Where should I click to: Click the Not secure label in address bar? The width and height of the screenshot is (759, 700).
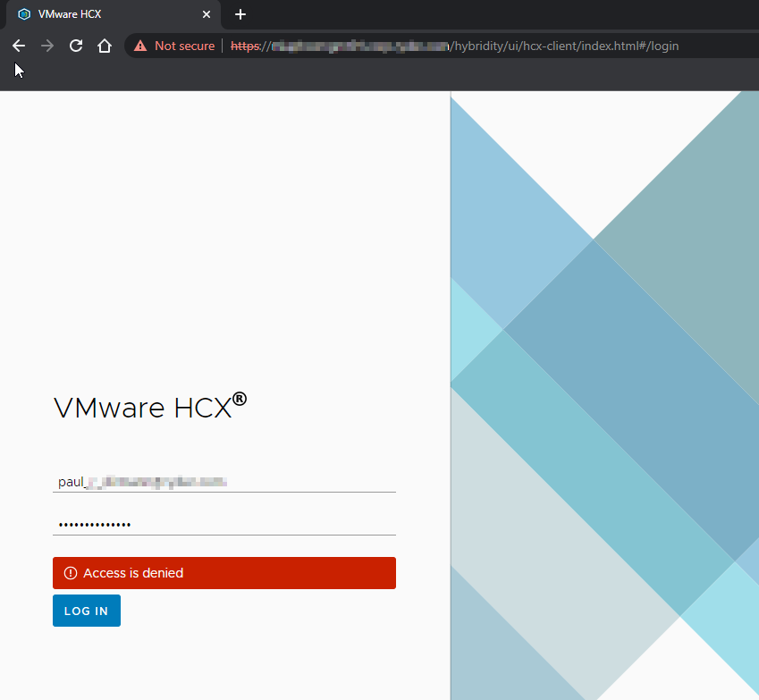[x=184, y=46]
